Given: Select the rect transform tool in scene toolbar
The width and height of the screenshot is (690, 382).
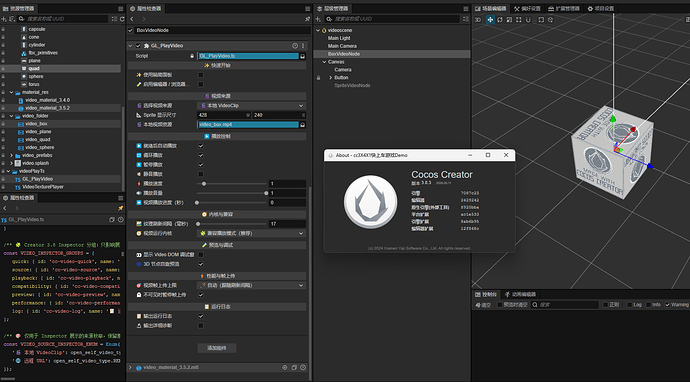Looking at the screenshot, I should [x=519, y=20].
